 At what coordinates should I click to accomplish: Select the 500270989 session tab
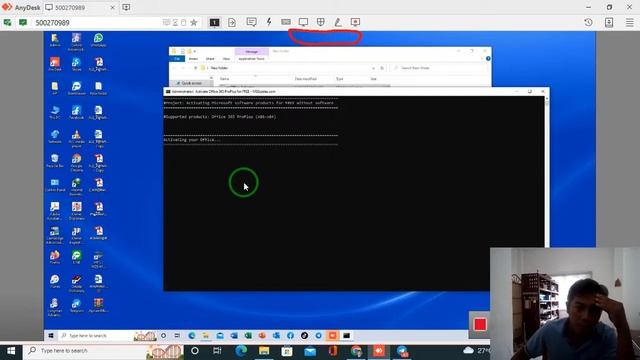(x=80, y=7)
